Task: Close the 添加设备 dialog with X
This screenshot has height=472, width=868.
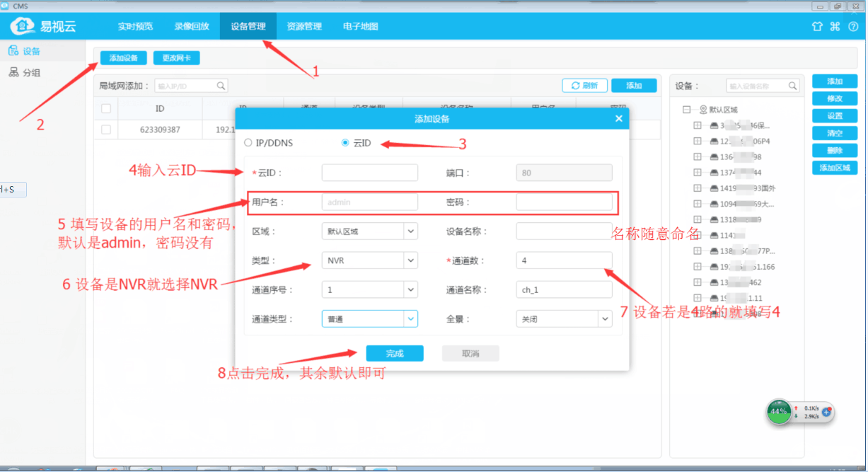Action: tap(619, 119)
